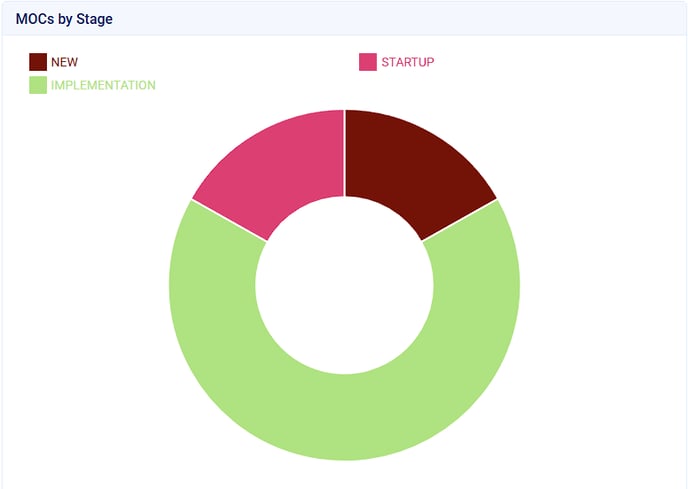Click the green IMPLEMENTATION legend swatch
The height and width of the screenshot is (489, 688).
(38, 85)
